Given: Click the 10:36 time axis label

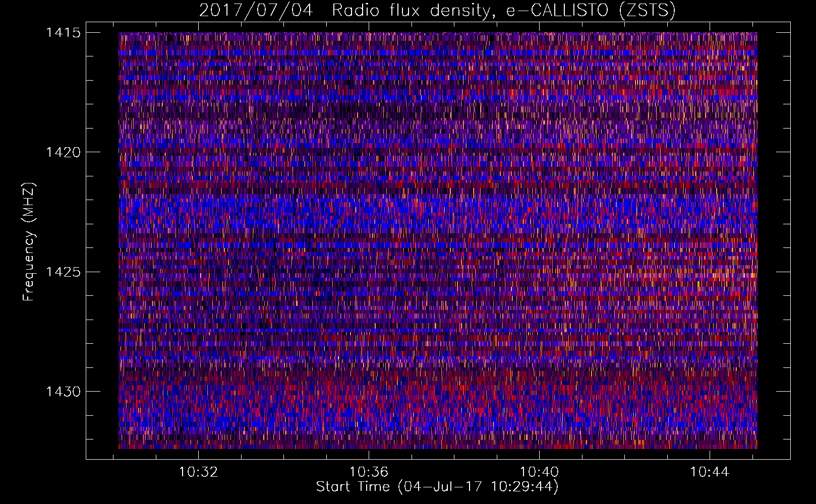Looking at the screenshot, I should click(369, 472).
